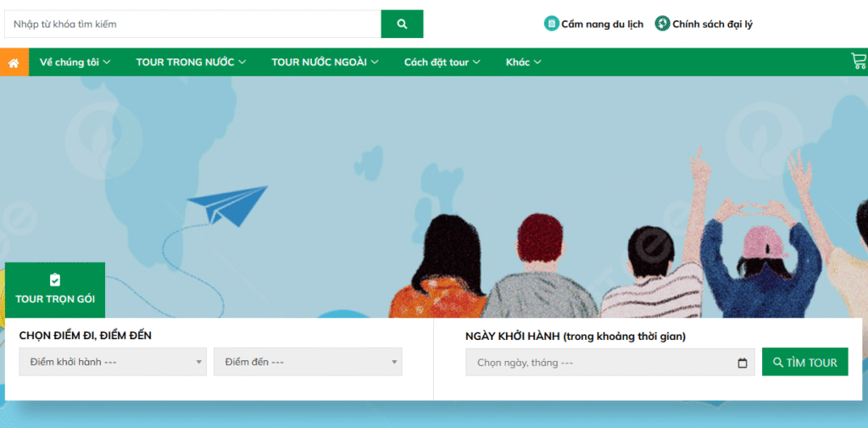Open the Điểm đến dropdown
Image resolution: width=868 pixels, height=428 pixels.
pos(308,362)
